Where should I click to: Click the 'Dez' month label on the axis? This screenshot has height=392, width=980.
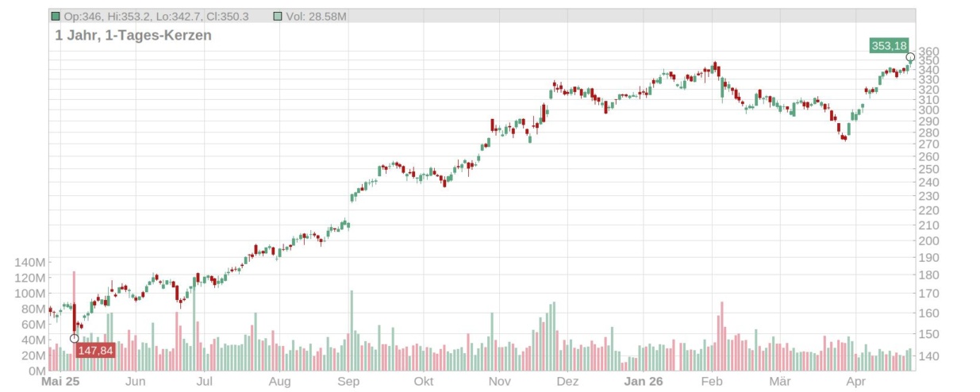[x=567, y=382]
